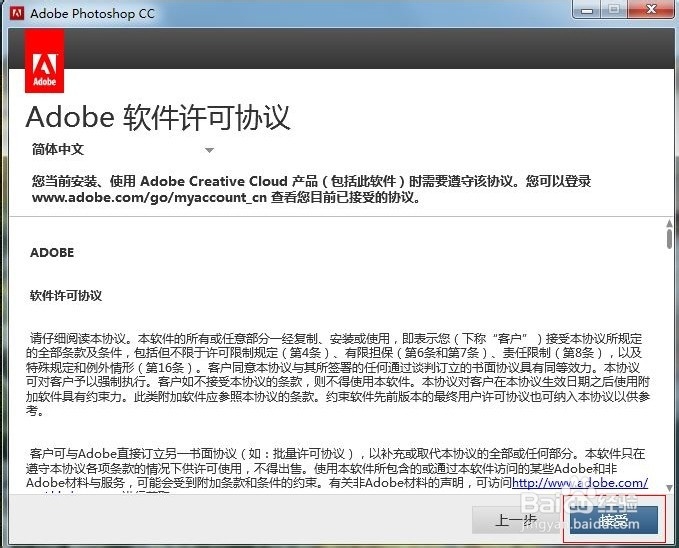Click the ADOBE bold heading text
Image resolution: width=679 pixels, height=548 pixels.
pyautogui.click(x=52, y=253)
